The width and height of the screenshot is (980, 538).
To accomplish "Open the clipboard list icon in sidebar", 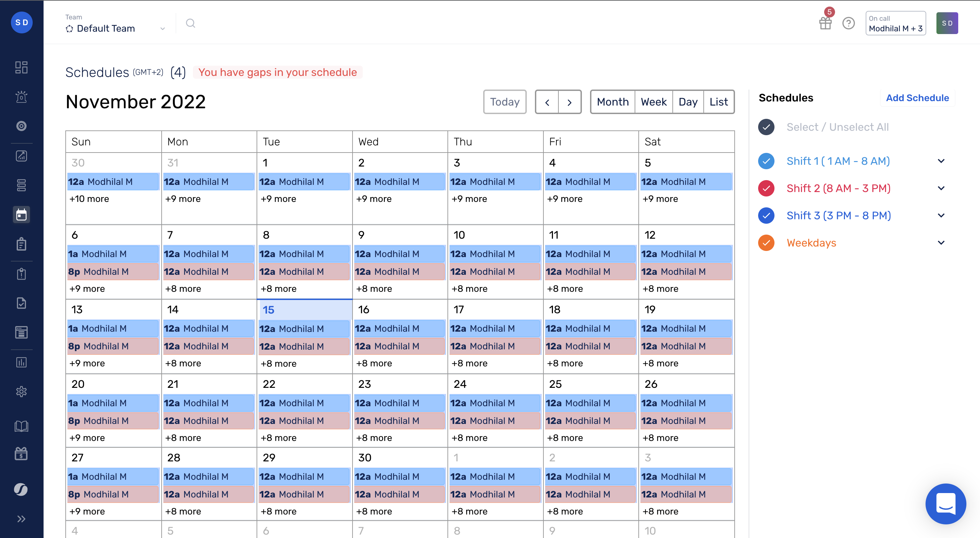I will (x=21, y=244).
